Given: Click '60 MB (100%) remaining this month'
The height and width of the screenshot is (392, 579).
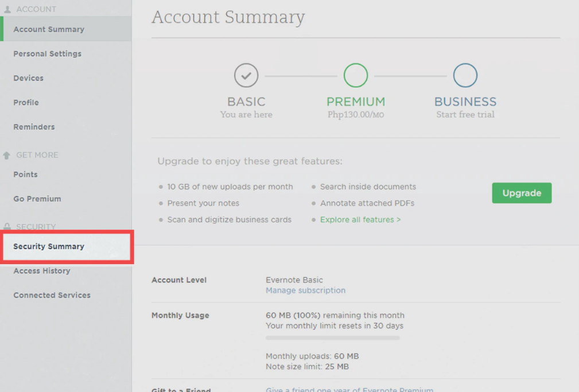Looking at the screenshot, I should (335, 316).
